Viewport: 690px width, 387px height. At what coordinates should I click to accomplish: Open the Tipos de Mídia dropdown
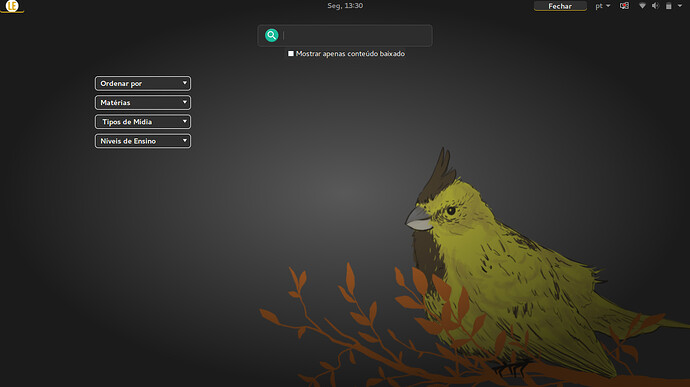click(x=143, y=122)
